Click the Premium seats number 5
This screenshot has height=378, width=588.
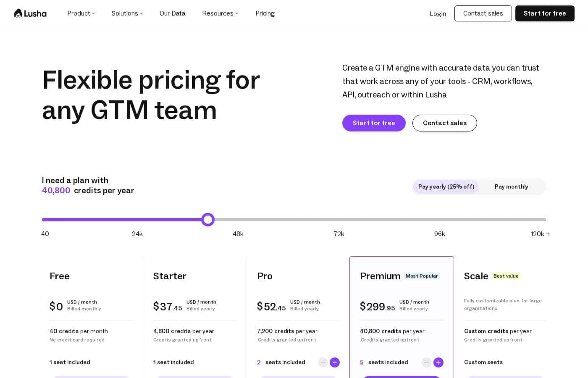click(362, 362)
